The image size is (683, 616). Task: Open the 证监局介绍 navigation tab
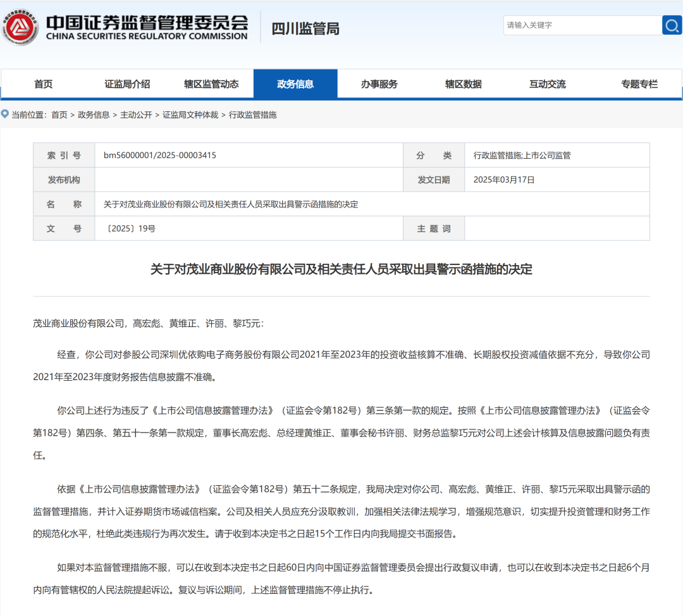tap(127, 84)
